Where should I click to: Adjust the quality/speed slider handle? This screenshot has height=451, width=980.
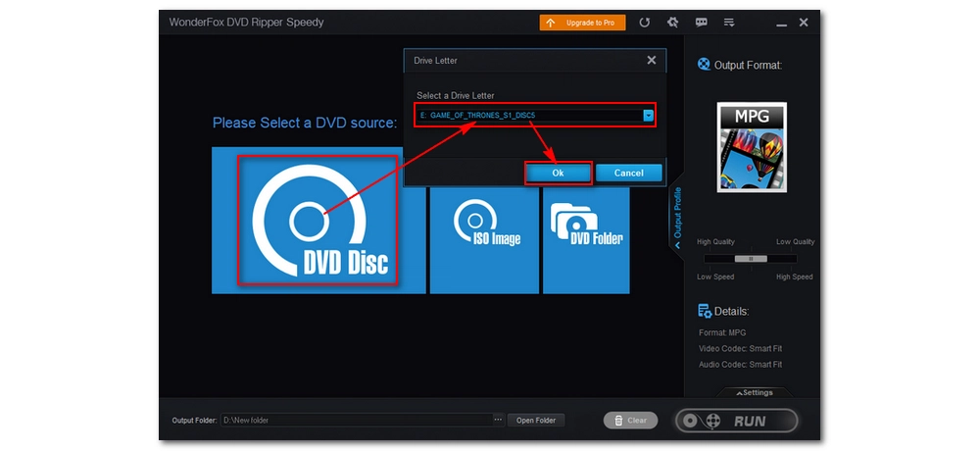751,258
